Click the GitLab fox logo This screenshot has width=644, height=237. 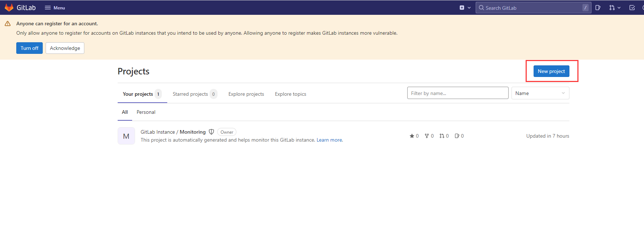point(9,8)
